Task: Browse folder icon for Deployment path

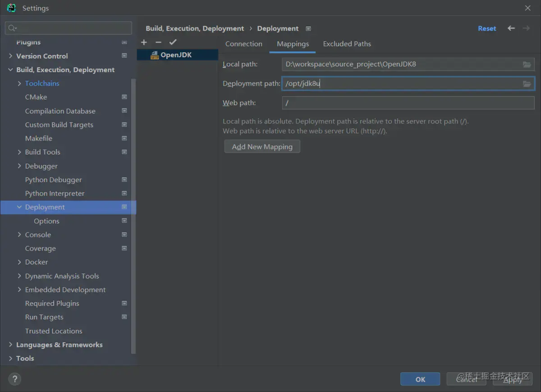Action: (x=527, y=84)
